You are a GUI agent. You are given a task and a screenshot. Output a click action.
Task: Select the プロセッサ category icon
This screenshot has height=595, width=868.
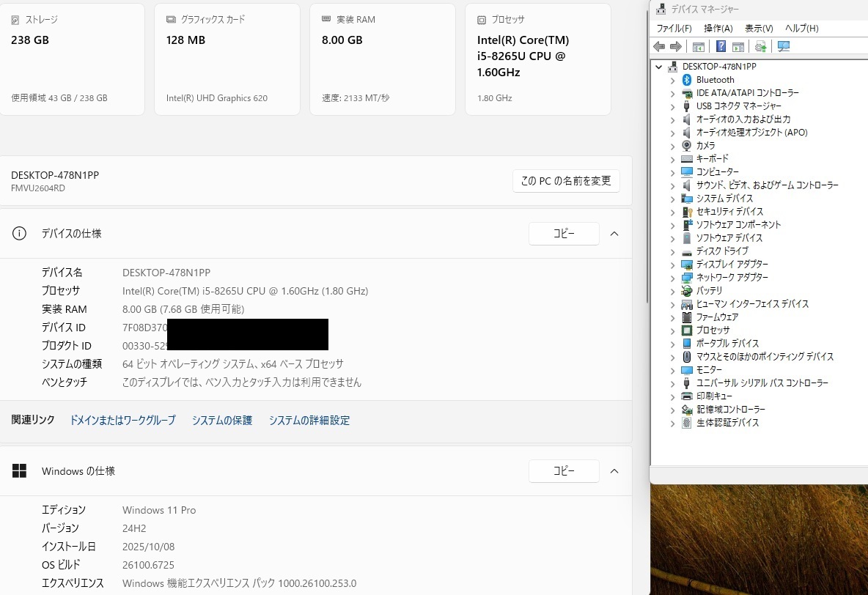[687, 330]
